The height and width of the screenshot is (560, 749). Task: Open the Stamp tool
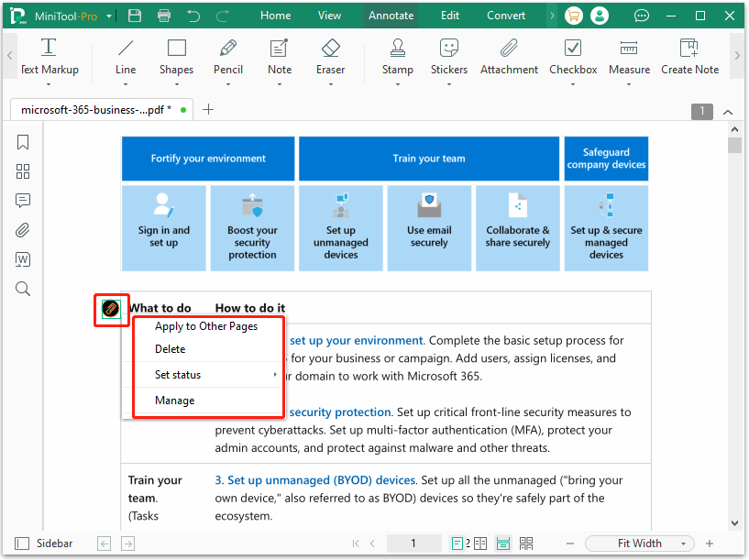397,57
